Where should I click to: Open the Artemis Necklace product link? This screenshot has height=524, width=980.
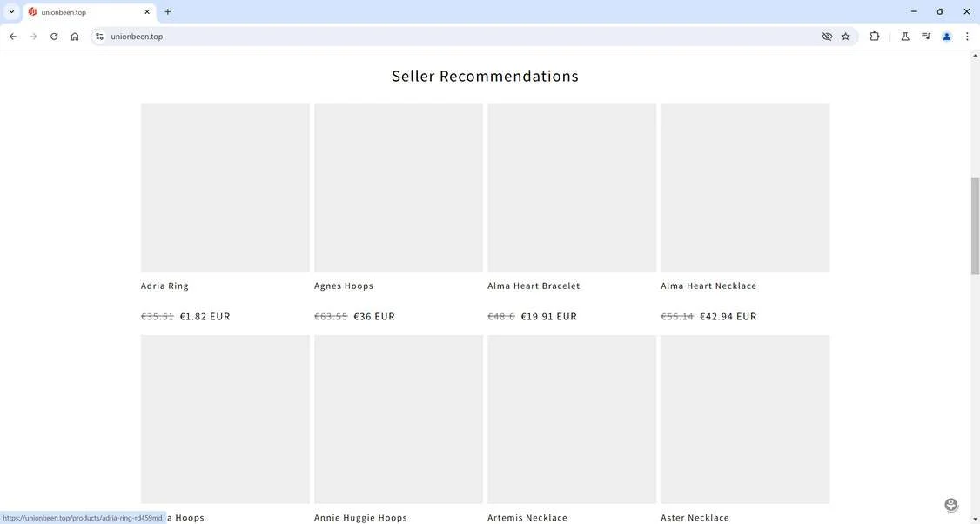point(527,518)
